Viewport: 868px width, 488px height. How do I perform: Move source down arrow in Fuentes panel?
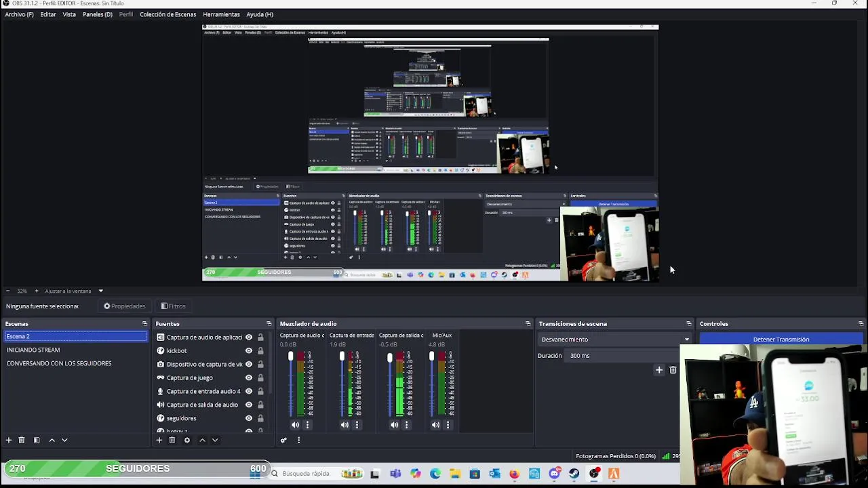pyautogui.click(x=215, y=440)
